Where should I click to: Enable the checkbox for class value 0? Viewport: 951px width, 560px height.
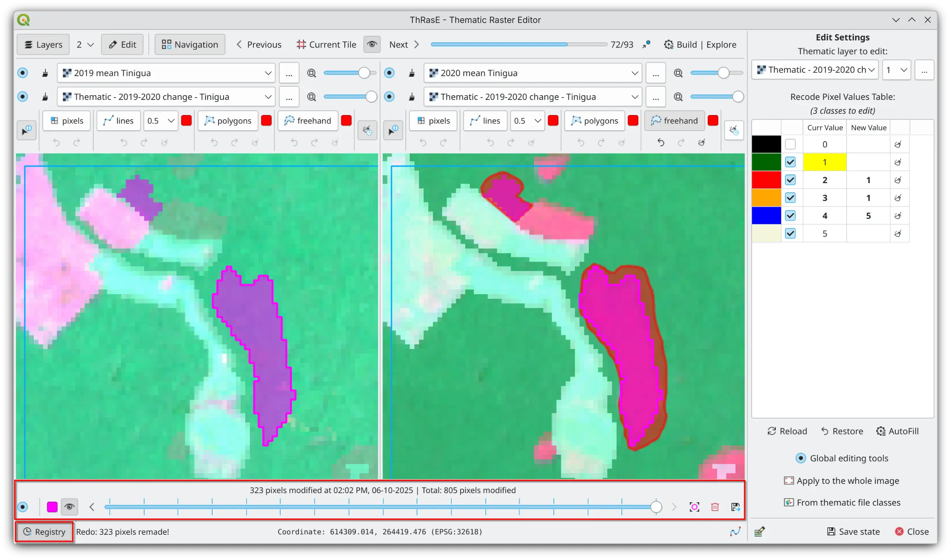[x=790, y=145]
